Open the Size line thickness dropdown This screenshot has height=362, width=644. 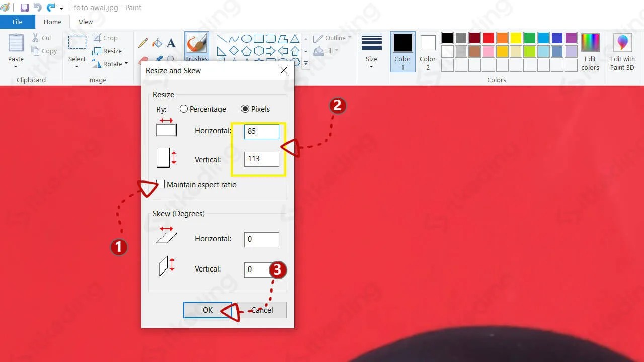point(372,51)
